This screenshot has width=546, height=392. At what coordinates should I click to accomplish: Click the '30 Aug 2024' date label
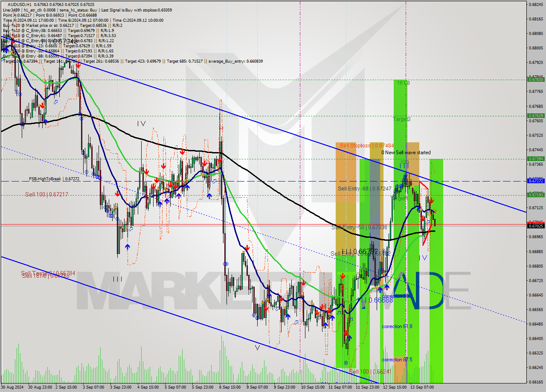point(12,387)
